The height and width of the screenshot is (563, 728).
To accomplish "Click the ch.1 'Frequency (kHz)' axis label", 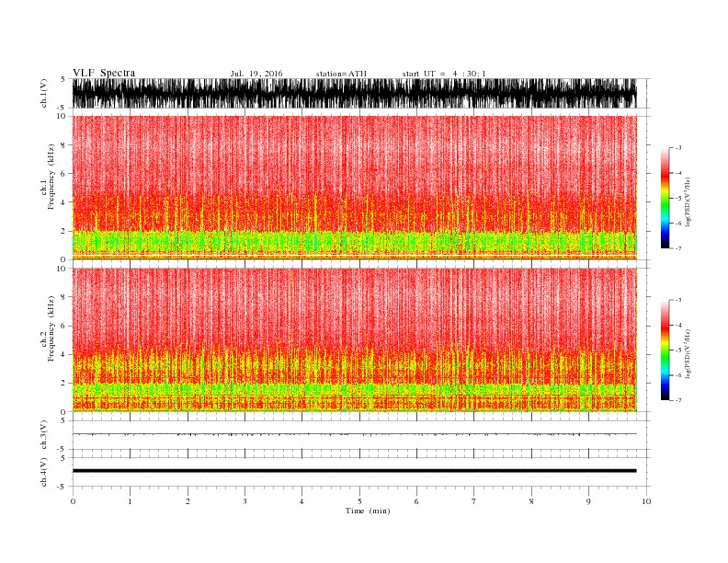I will pyautogui.click(x=51, y=177).
